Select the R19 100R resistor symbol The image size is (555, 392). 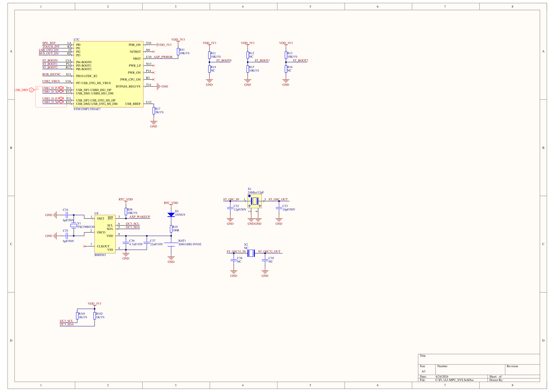(x=171, y=229)
